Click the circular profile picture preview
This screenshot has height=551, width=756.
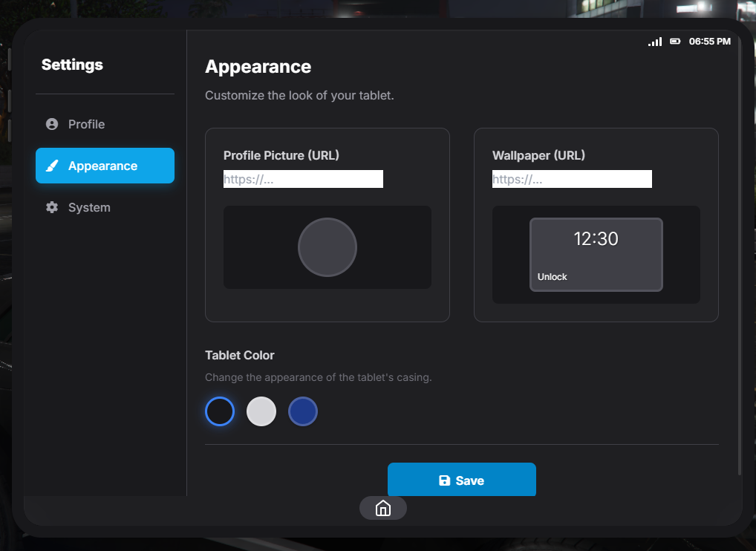[328, 247]
